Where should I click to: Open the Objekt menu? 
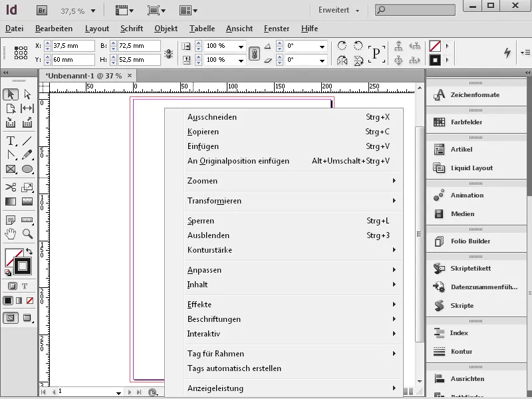pyautogui.click(x=166, y=29)
